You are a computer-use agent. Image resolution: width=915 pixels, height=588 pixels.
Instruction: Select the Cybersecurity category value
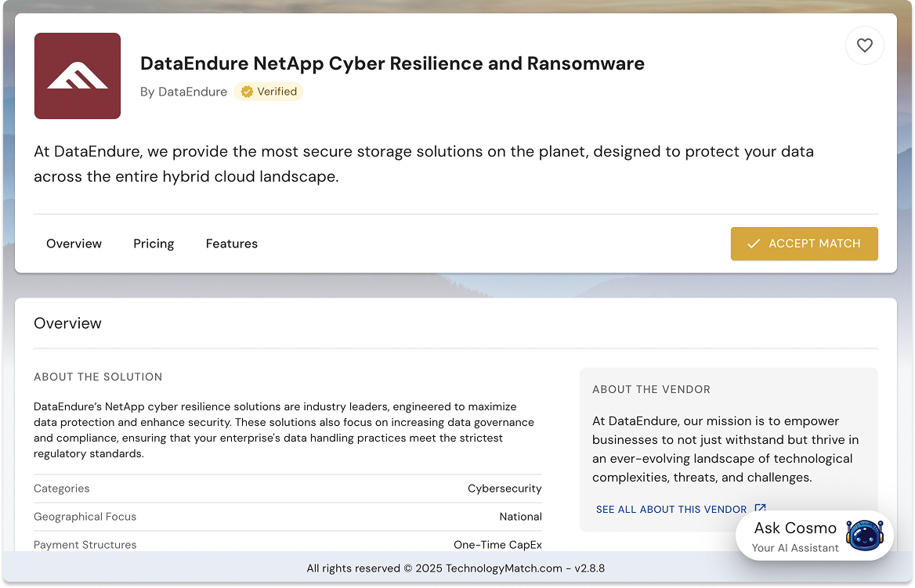[505, 489]
